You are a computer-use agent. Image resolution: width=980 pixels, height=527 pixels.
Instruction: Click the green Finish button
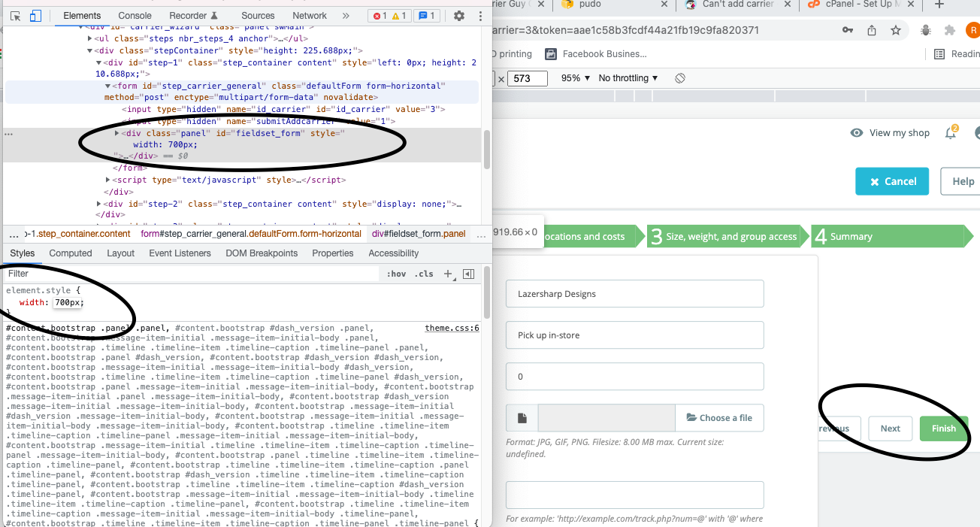(944, 429)
